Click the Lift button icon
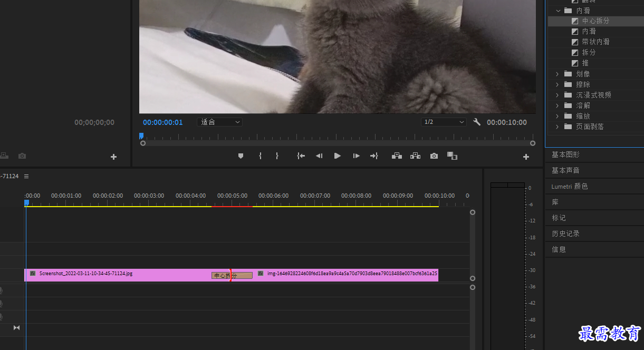This screenshot has height=350, width=644. (397, 156)
